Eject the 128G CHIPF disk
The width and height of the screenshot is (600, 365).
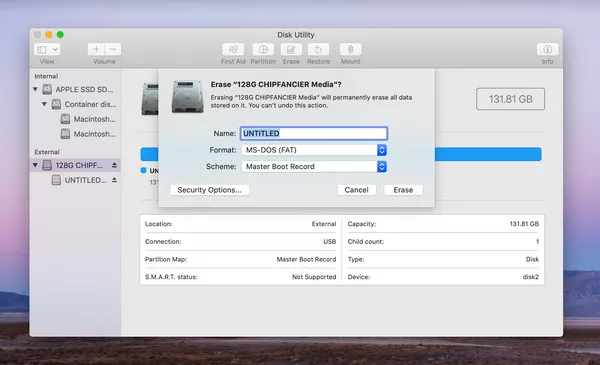click(x=114, y=165)
